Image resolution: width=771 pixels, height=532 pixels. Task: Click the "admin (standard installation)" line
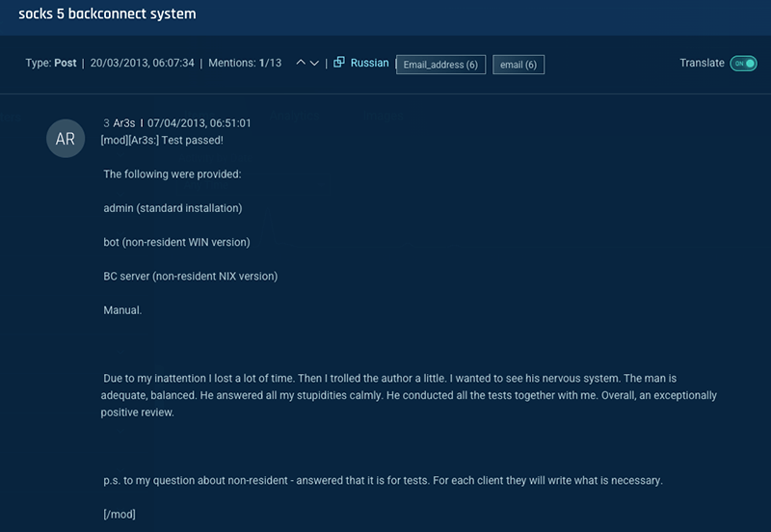(x=173, y=208)
